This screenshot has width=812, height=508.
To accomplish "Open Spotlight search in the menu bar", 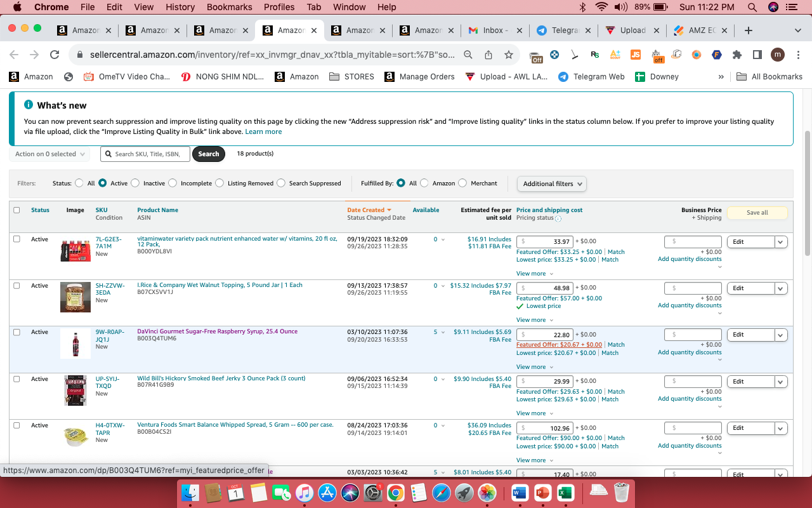I will pyautogui.click(x=752, y=7).
